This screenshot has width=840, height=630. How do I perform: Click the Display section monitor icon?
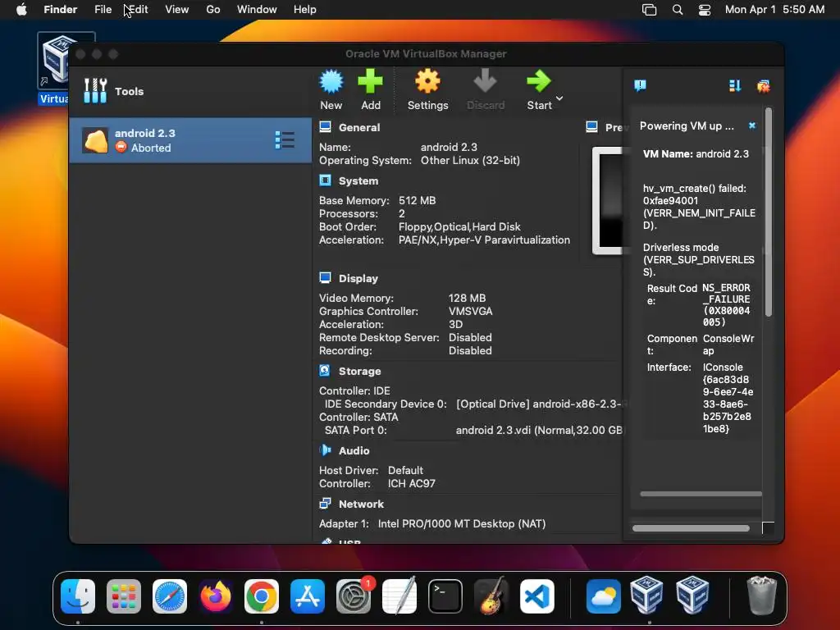[x=325, y=277]
